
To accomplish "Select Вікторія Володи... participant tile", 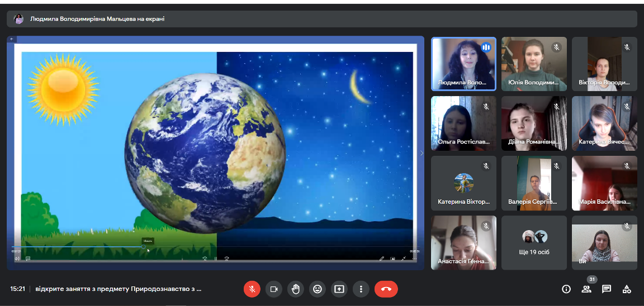I will coord(604,64).
